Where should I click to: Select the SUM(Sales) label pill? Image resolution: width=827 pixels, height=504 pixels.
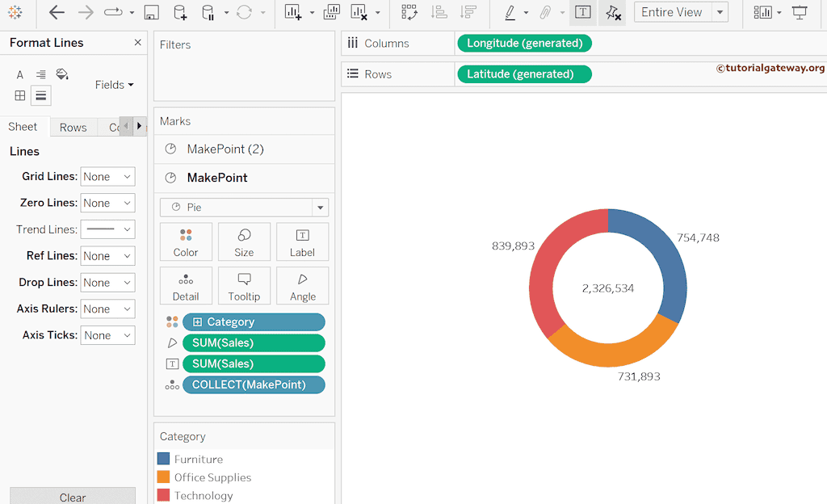click(254, 363)
